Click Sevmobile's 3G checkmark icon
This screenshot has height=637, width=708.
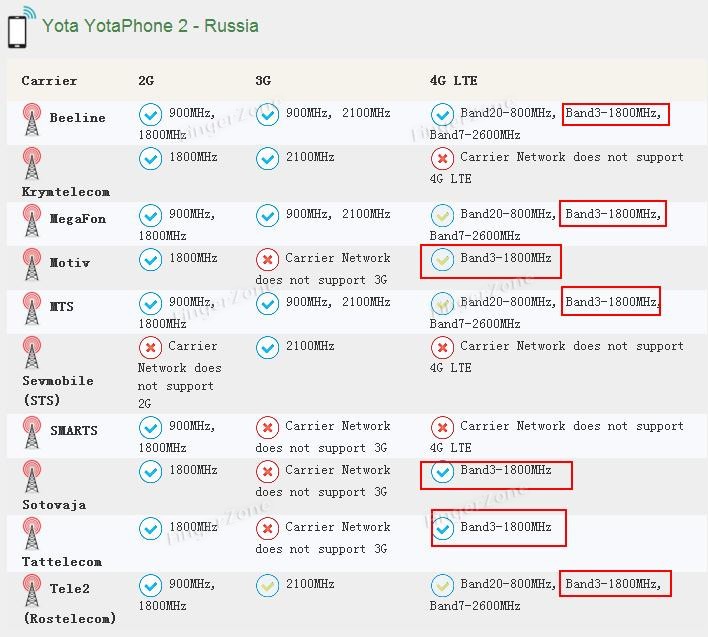[267, 347]
